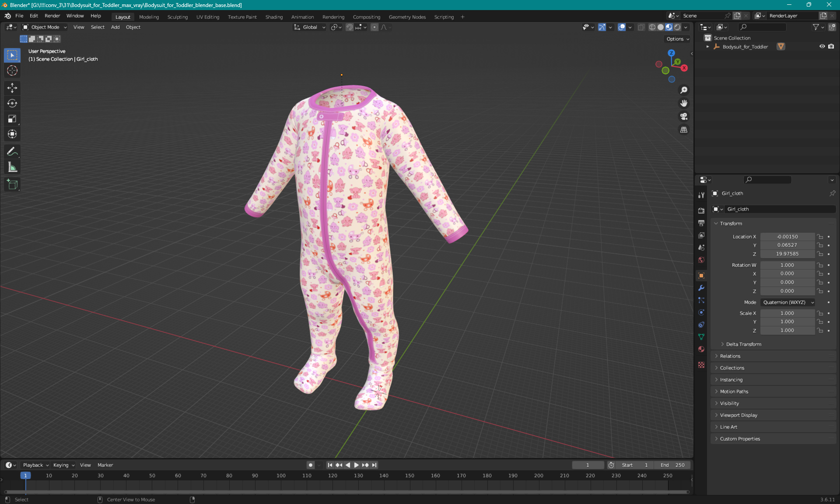Click the Z axis on navigation gizmo
The width and height of the screenshot is (840, 504).
(x=671, y=53)
